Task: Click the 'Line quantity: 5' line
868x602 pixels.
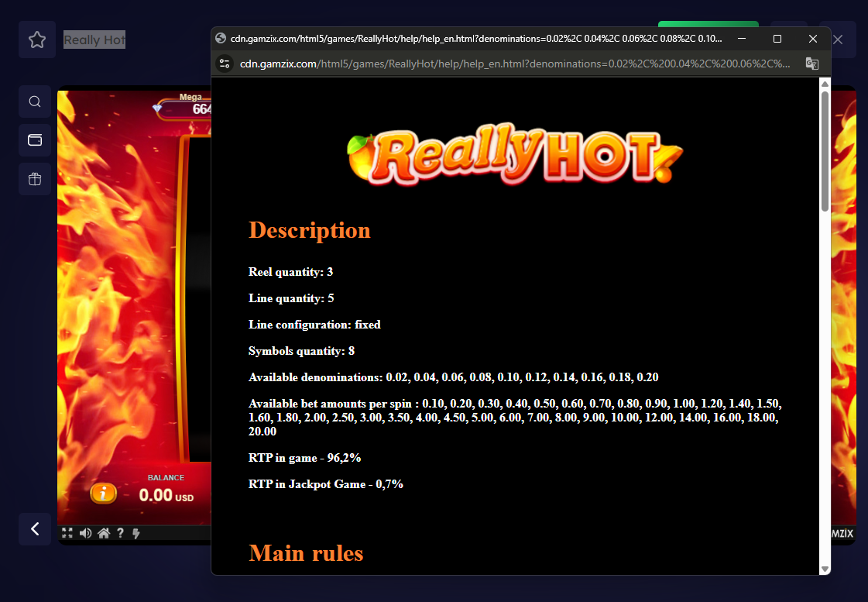Action: pyautogui.click(x=291, y=298)
